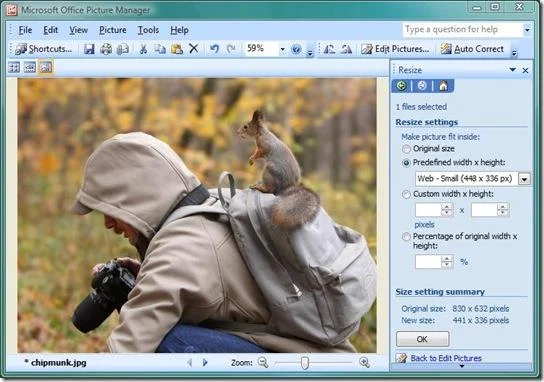
Task: Expand the Formatting toolbar options arrow
Action: point(515,52)
